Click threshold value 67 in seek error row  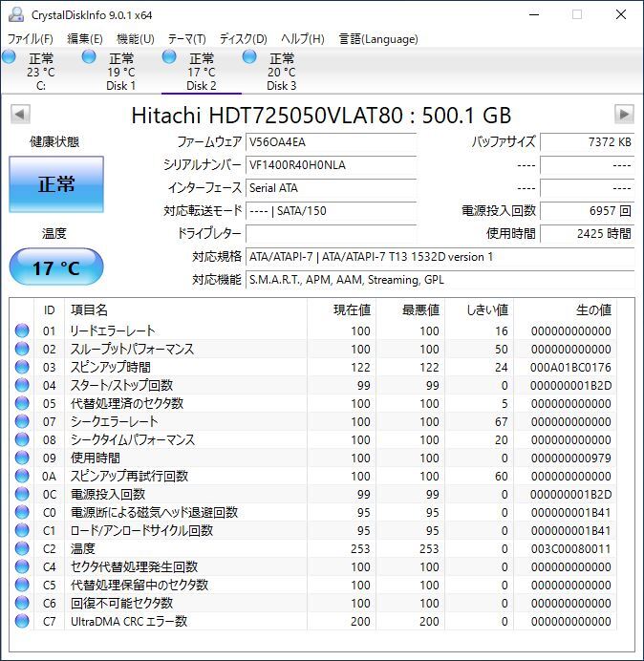[x=501, y=421]
